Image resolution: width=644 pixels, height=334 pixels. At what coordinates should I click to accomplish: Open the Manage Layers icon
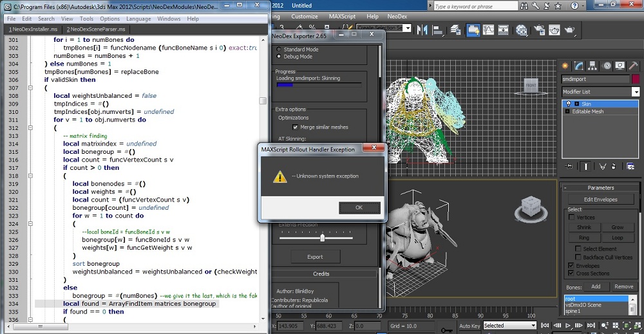[455, 30]
